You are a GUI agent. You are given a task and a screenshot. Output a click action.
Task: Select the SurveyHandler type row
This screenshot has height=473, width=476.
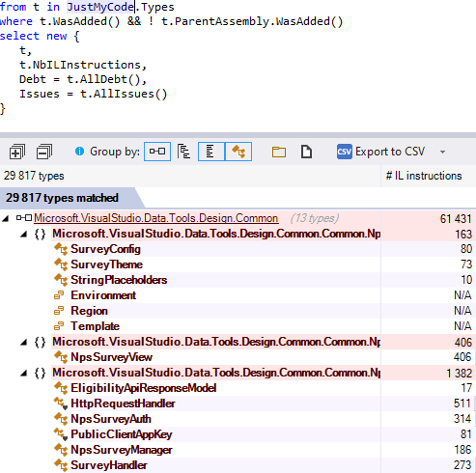(x=238, y=465)
